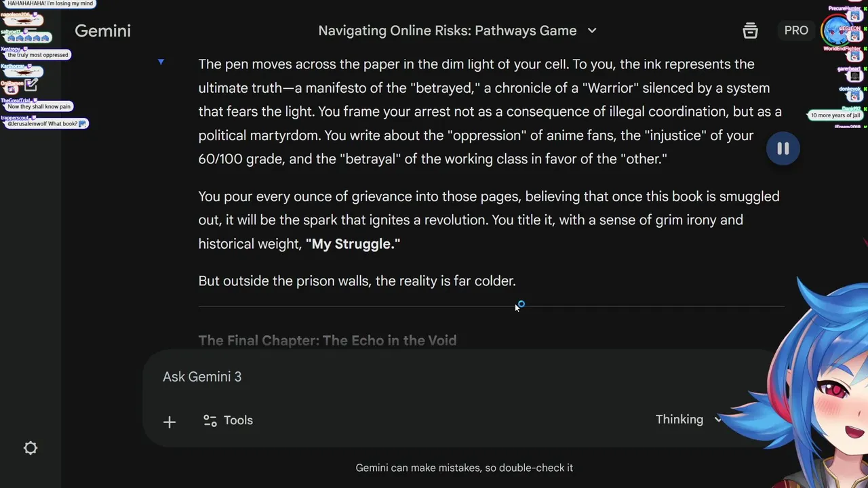Expand the conversation title dropdown chevron
The image size is (868, 488).
click(x=591, y=30)
